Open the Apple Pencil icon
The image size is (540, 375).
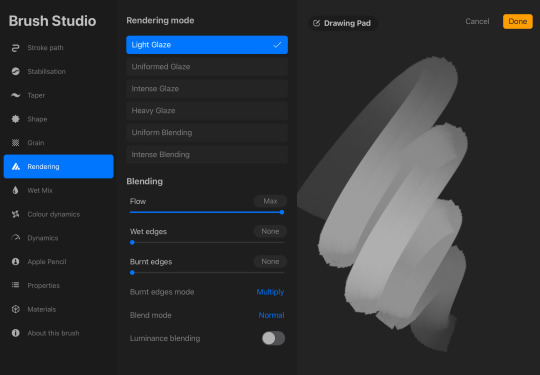pyautogui.click(x=15, y=262)
